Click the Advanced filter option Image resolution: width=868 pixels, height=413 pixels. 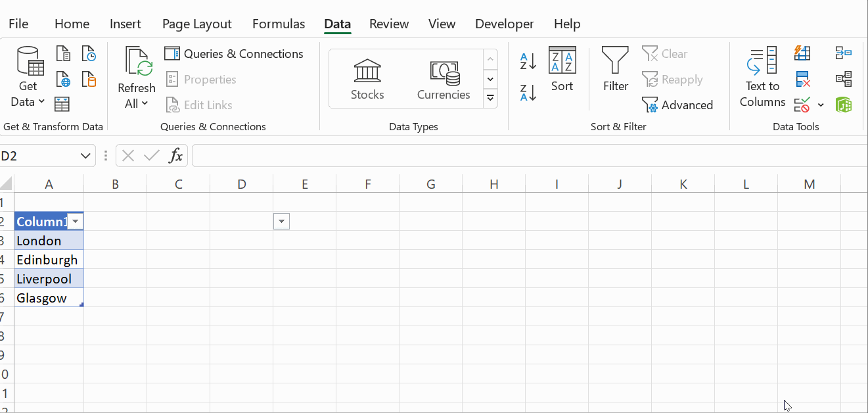678,105
